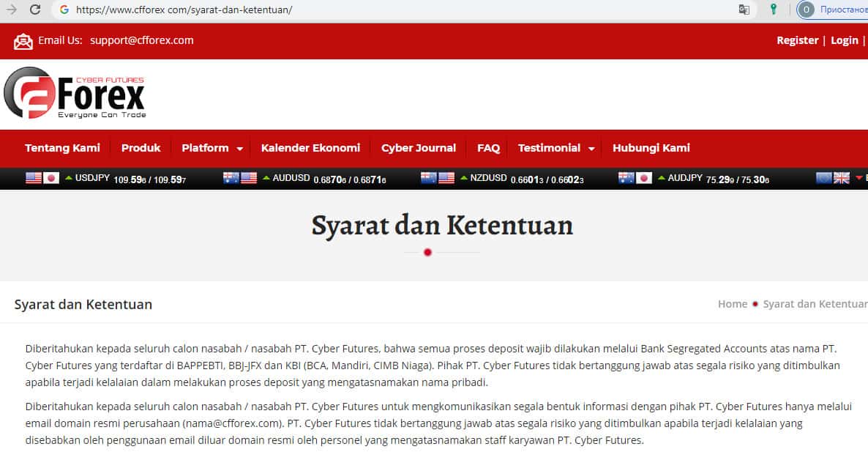Open the Kalender Ekonomi page
The height and width of the screenshot is (471, 868).
pyautogui.click(x=310, y=148)
